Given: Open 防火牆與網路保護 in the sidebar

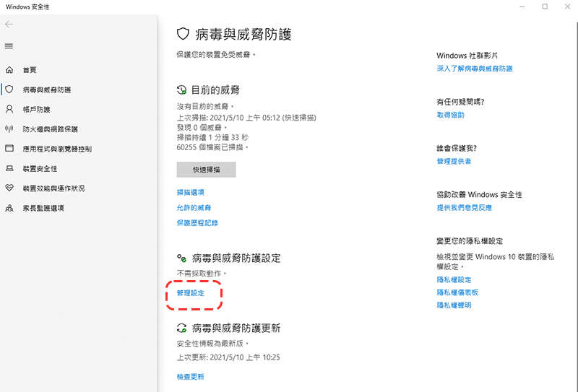Looking at the screenshot, I should point(50,129).
